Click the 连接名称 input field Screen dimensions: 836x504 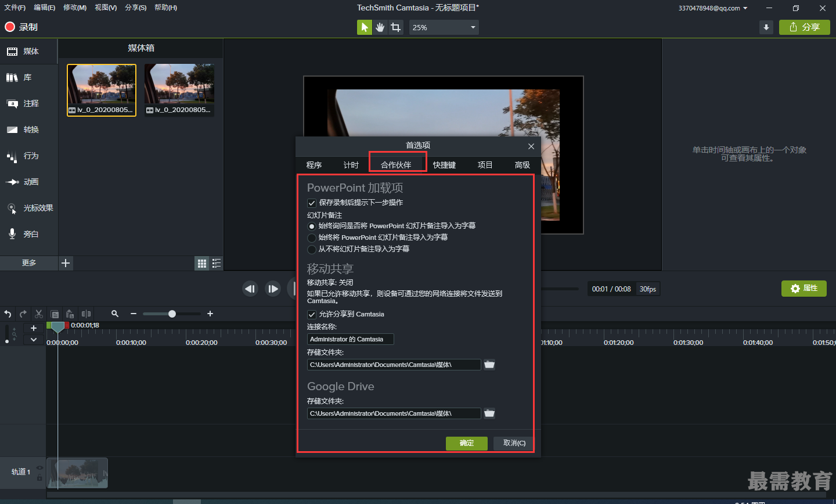tap(351, 339)
